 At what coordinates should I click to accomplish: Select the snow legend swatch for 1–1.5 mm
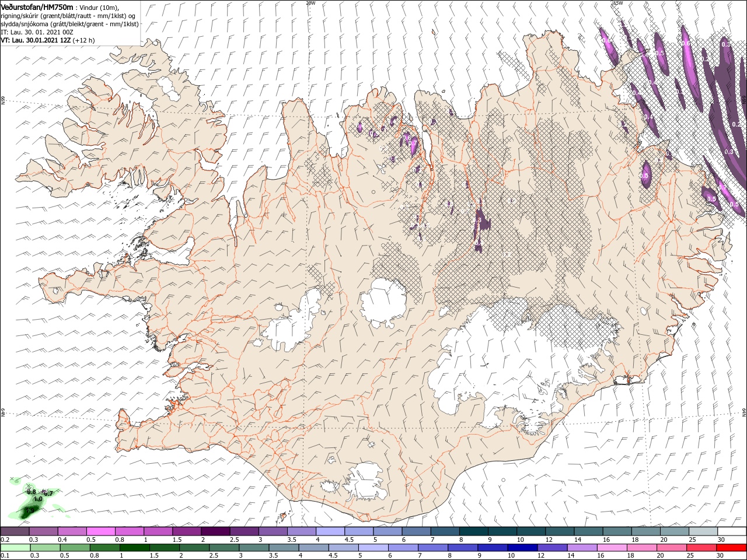[158, 531]
